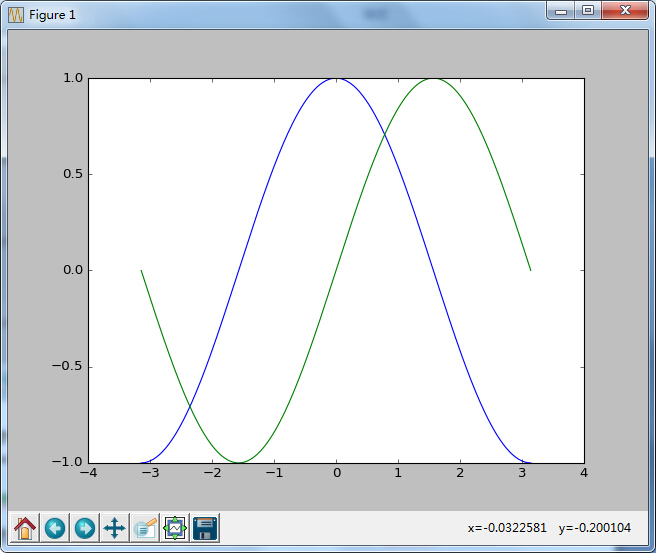Click the Figure 1 window icon
Viewport: 656px width, 553px height.
[16, 15]
